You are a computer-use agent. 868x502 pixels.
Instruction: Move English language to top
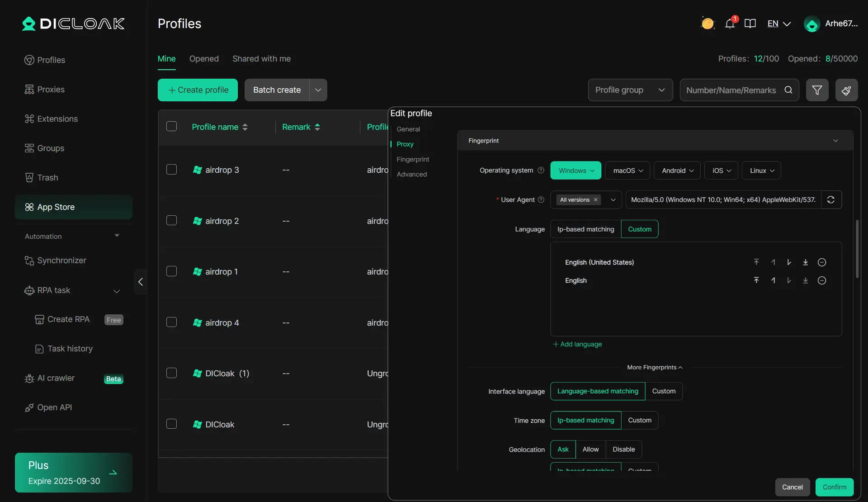click(x=756, y=280)
